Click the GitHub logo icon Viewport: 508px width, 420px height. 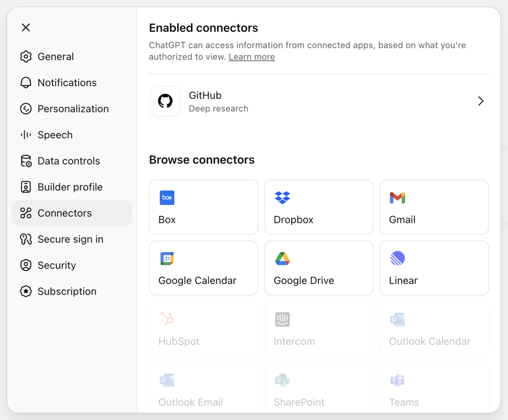pos(165,101)
